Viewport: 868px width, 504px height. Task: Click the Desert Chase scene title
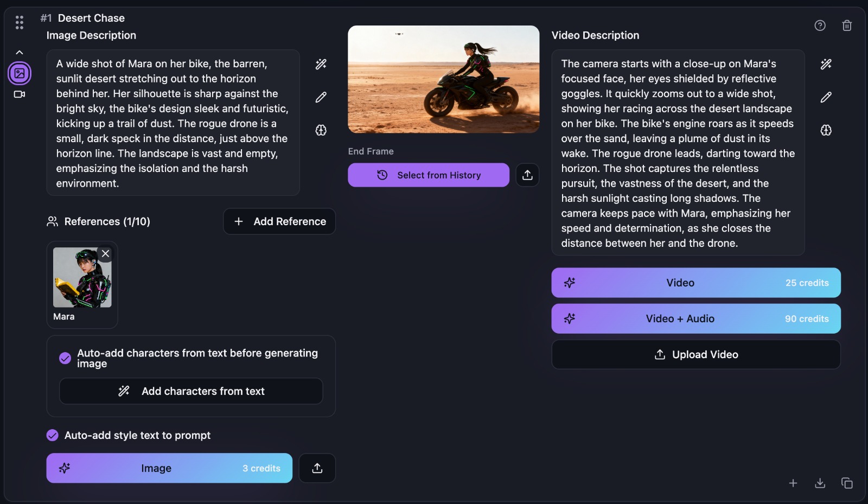point(91,18)
